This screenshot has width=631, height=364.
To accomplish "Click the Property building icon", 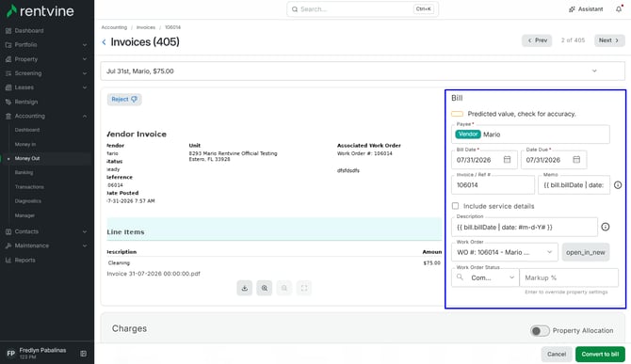I will coord(8,59).
